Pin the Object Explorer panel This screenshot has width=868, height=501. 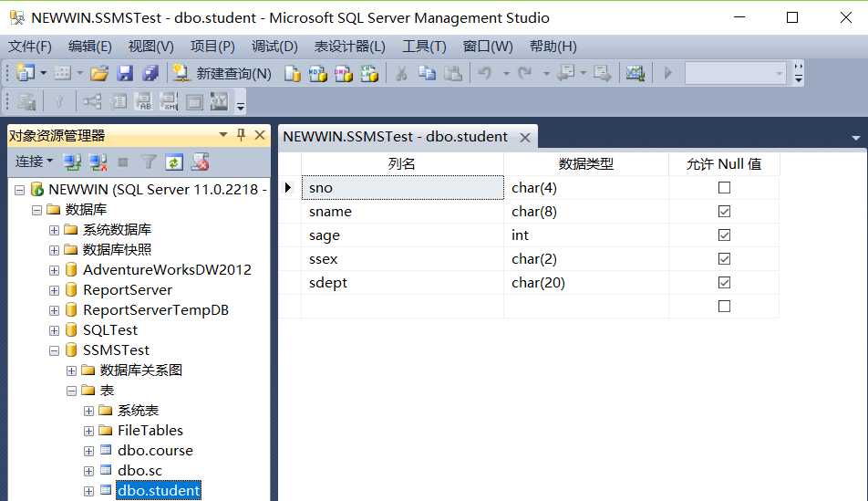[x=241, y=135]
